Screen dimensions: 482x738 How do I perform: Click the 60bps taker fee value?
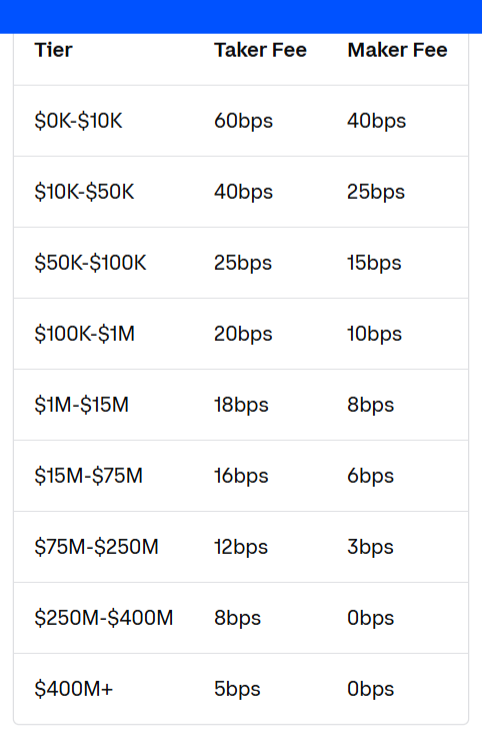pos(243,121)
